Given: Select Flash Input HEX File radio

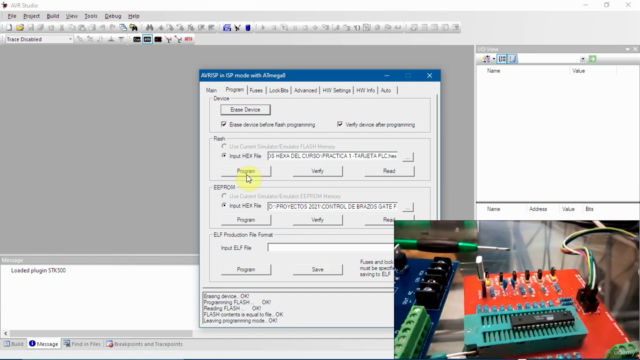Looking at the screenshot, I should pos(224,156).
